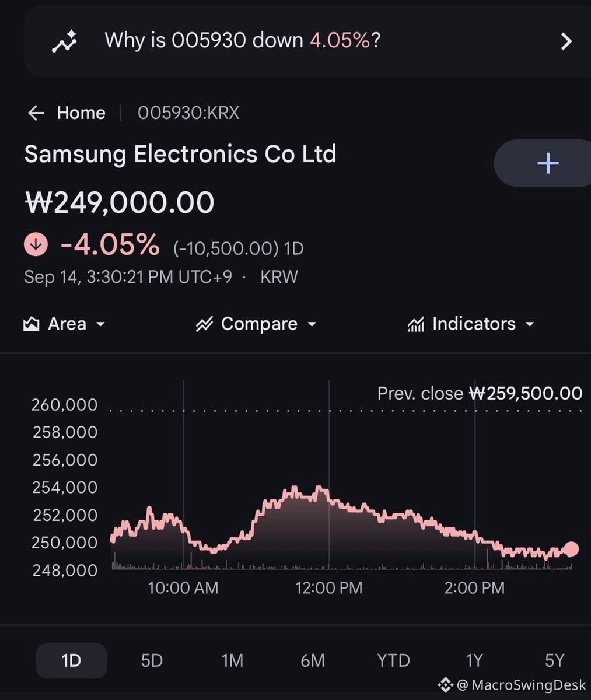Tap the sparkle trend insights icon
This screenshot has width=591, height=700.
pyautogui.click(x=64, y=42)
